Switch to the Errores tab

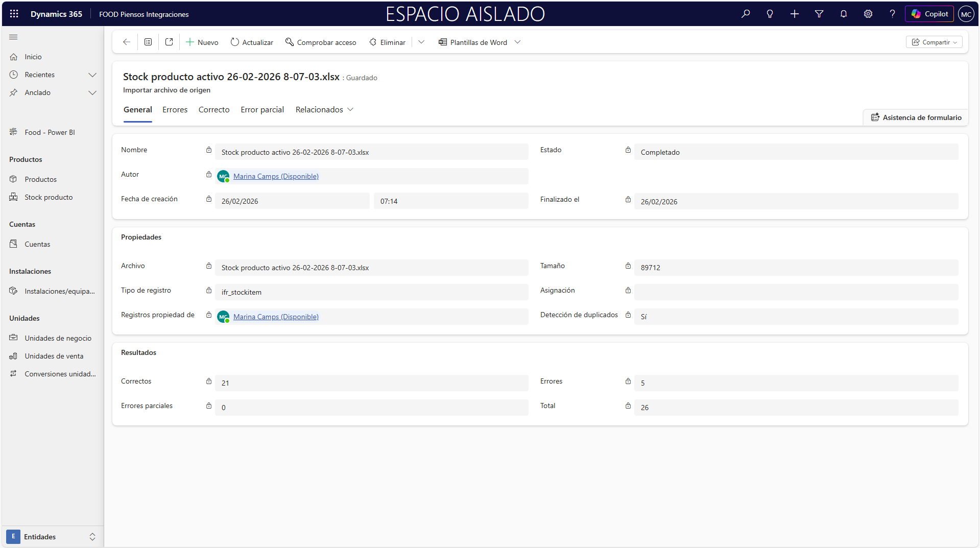175,110
